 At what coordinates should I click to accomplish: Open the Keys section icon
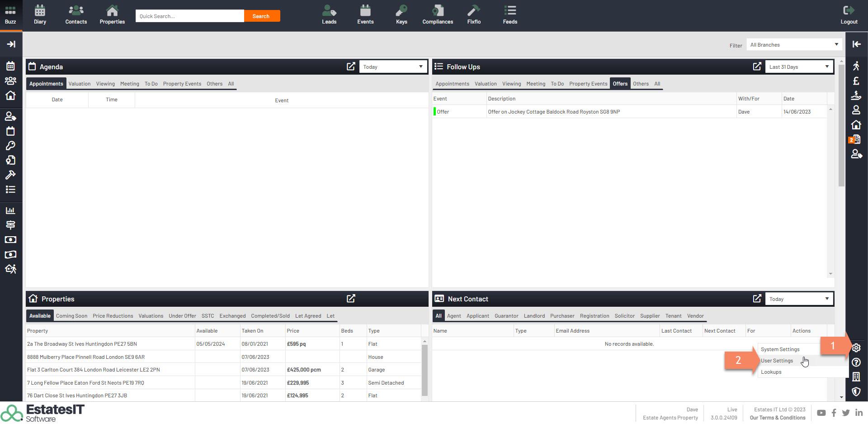point(401,15)
